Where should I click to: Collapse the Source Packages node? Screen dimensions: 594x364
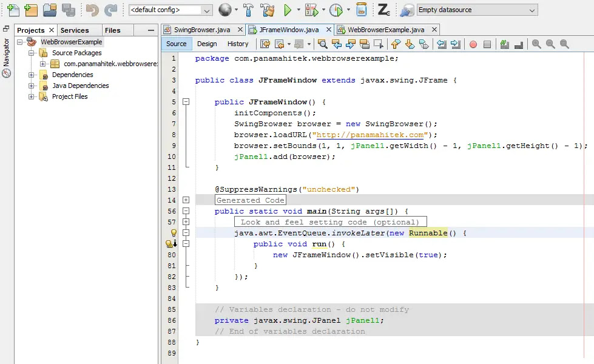(32, 53)
